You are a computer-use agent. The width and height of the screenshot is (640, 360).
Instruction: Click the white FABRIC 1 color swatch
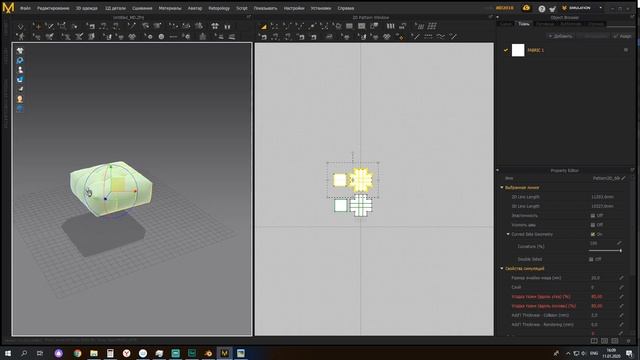click(x=518, y=50)
